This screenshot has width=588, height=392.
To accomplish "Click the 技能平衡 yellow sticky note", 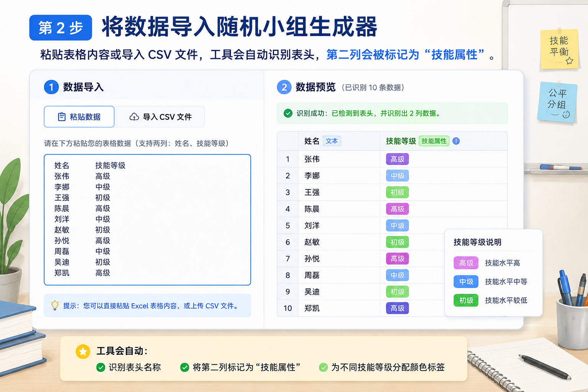I will click(x=559, y=49).
